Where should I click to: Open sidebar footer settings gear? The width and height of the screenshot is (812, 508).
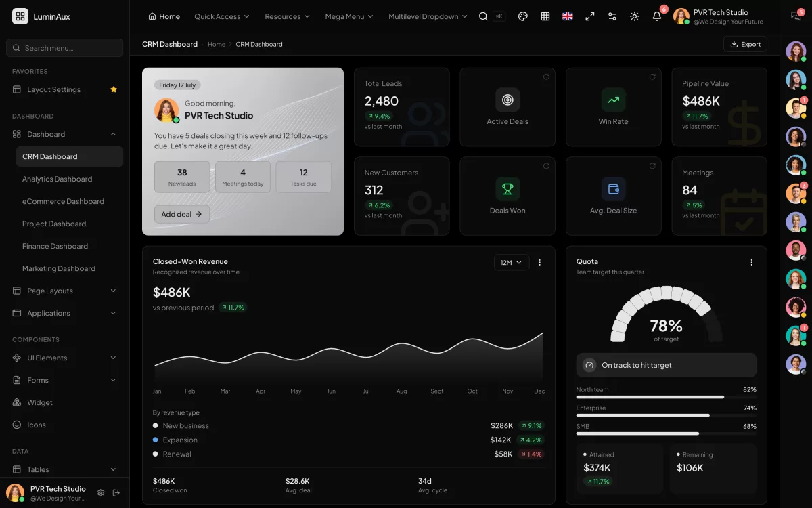101,492
